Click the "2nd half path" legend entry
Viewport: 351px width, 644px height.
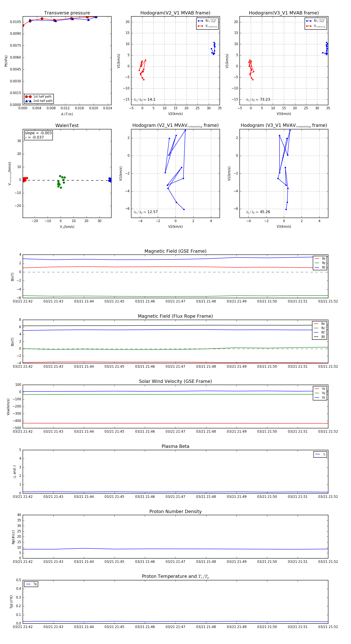(x=39, y=101)
